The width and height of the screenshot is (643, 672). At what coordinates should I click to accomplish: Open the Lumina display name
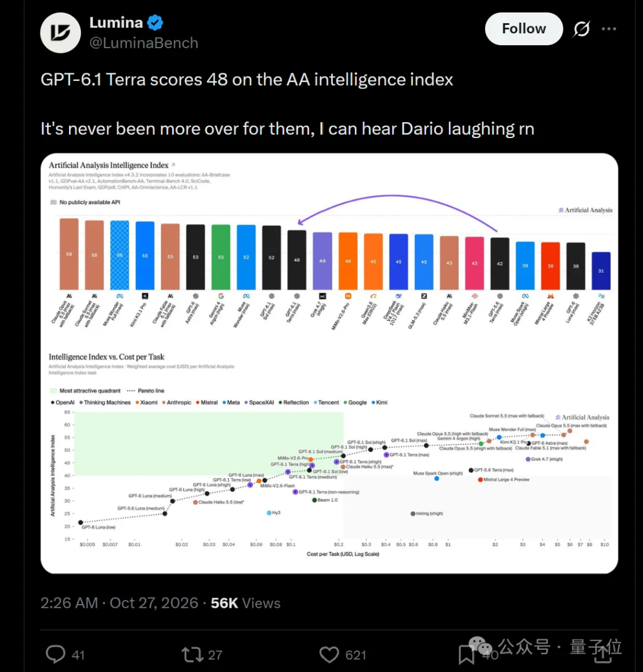(116, 22)
